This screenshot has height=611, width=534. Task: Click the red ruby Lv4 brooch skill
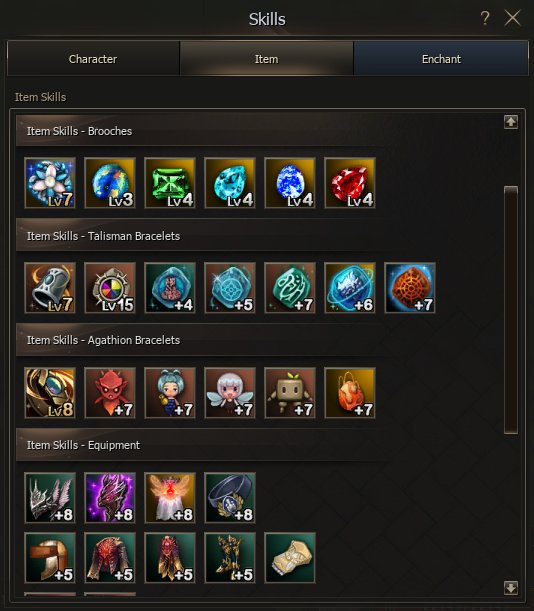(x=350, y=183)
